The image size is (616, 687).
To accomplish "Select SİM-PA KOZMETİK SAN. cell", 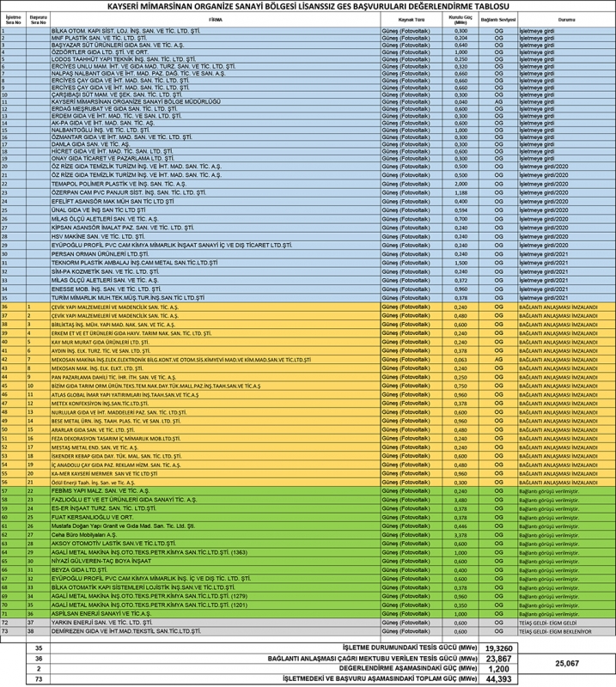I will click(x=216, y=271).
